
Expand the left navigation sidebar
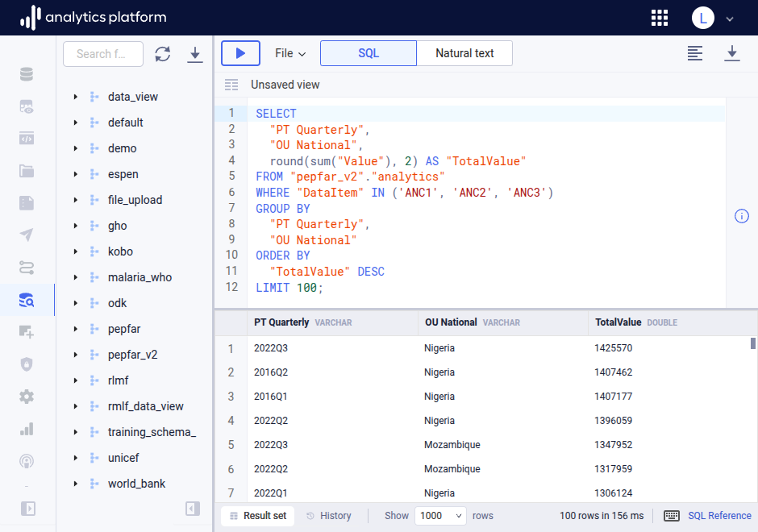pos(28,509)
